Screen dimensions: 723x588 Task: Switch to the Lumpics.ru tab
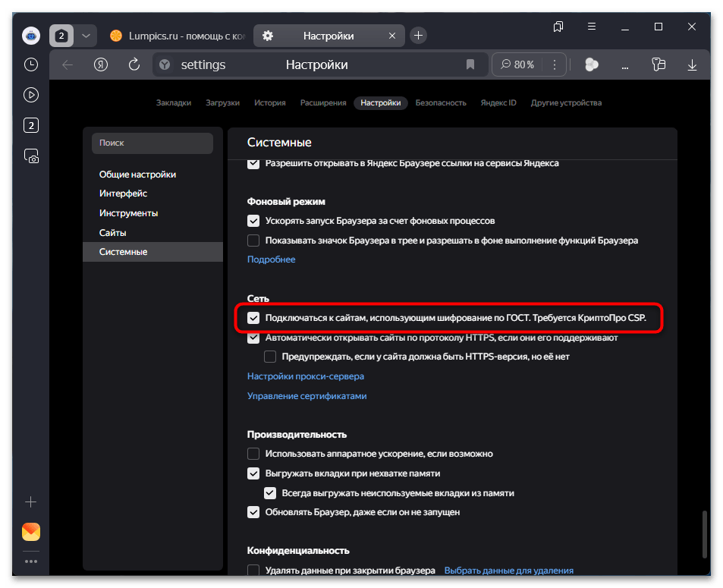pyautogui.click(x=178, y=36)
